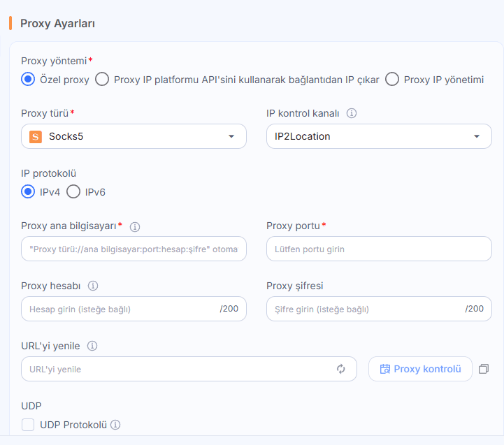Expand IP2Location channel dropdown
Screen dimensions: 504x445
pos(379,136)
